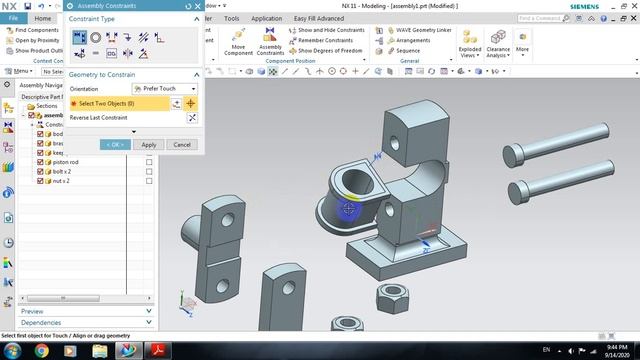Uncheck the piston rod component checkbox
The height and width of the screenshot is (360, 640).
click(x=40, y=162)
